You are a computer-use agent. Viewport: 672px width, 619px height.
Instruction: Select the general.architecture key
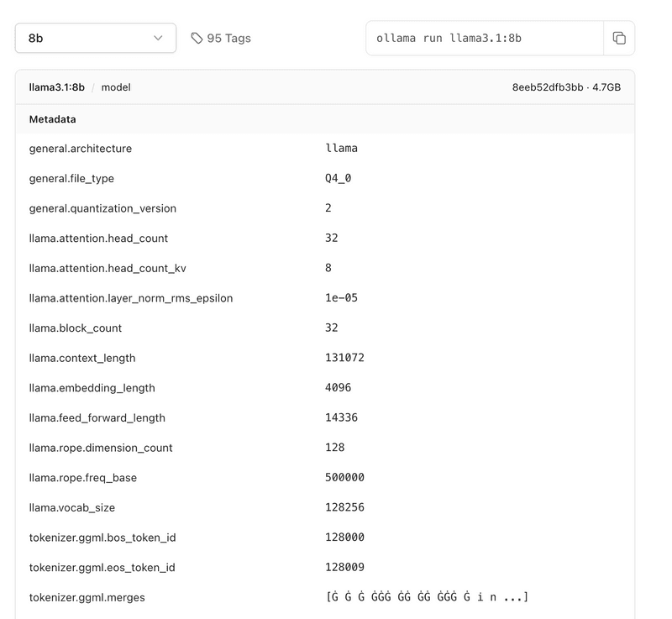(81, 149)
